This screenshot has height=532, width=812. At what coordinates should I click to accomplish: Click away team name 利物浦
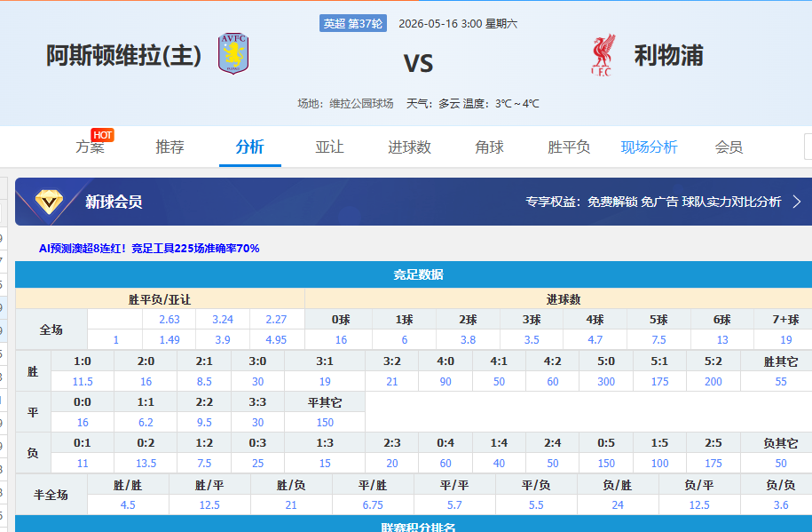pos(668,55)
